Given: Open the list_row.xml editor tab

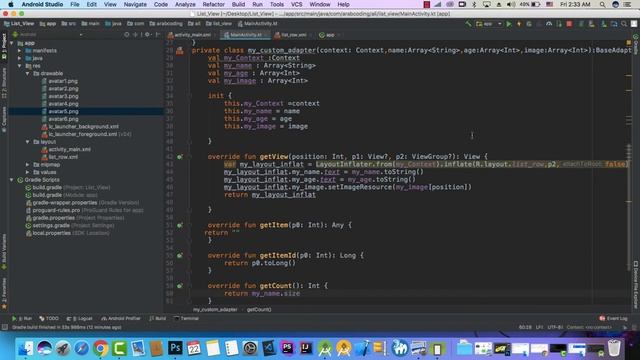Looking at the screenshot, I should [293, 35].
